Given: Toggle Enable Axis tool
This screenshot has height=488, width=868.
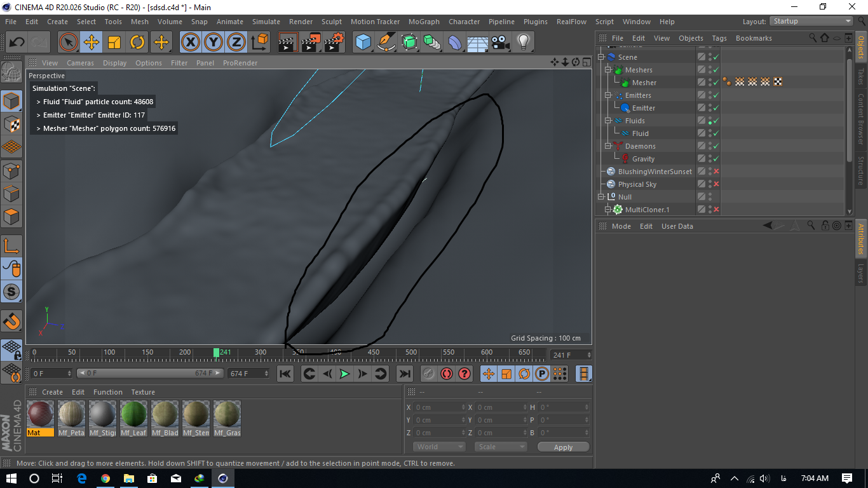Looking at the screenshot, I should [11, 246].
